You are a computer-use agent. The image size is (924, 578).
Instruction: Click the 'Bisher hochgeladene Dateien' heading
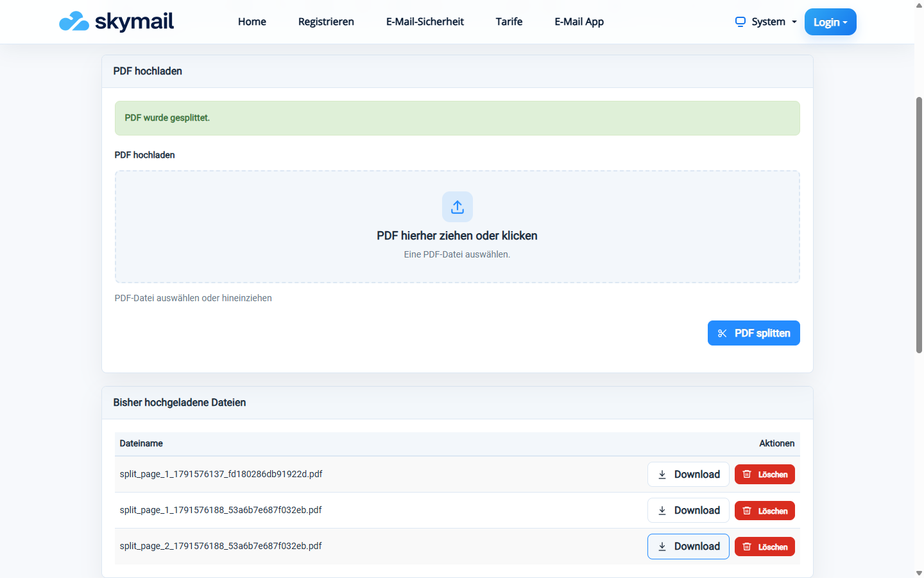(x=180, y=403)
